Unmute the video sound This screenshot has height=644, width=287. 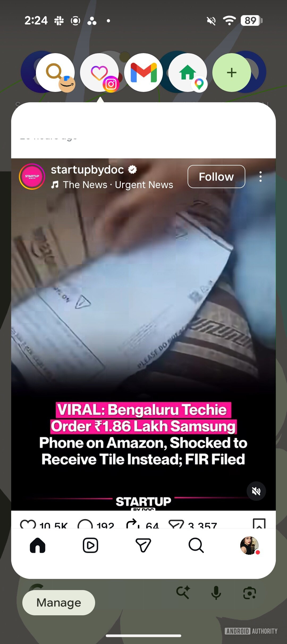click(x=256, y=491)
